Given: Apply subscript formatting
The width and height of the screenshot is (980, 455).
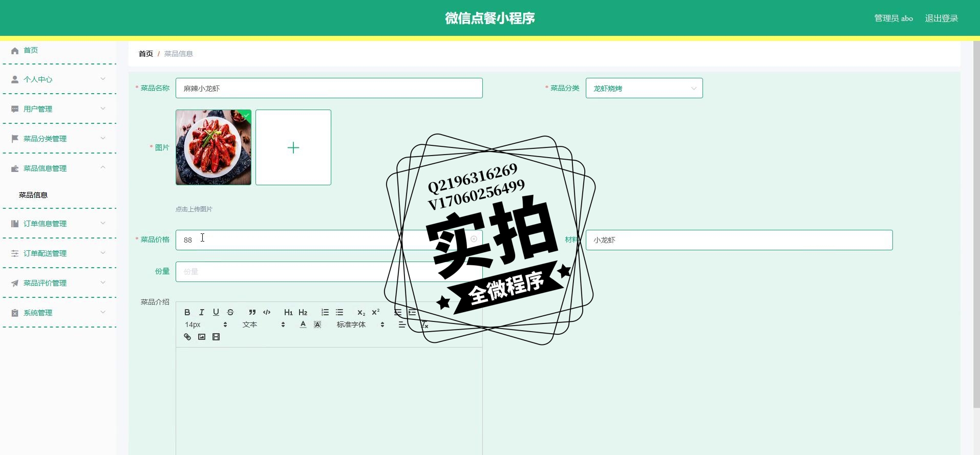Looking at the screenshot, I should [x=361, y=312].
